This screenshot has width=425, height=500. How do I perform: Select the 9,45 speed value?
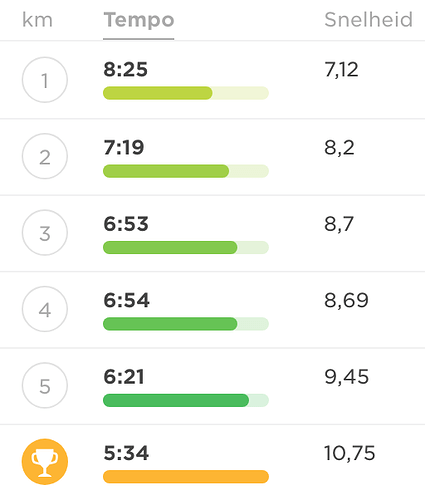pyautogui.click(x=347, y=377)
